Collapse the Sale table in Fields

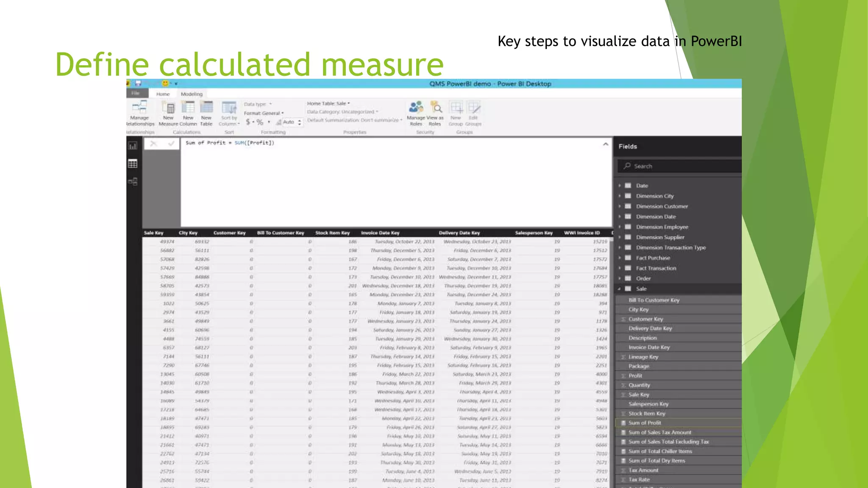tap(620, 288)
